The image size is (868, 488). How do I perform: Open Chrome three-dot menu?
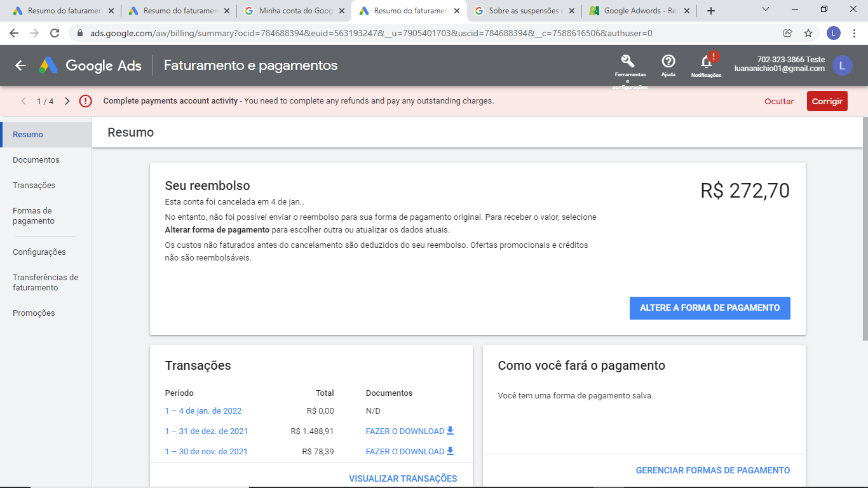(854, 33)
